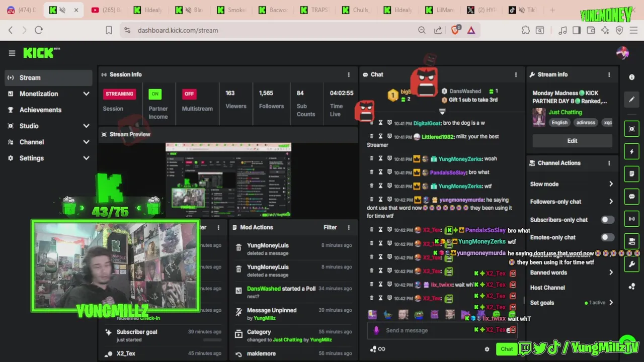Click the document icon in right toolbar
The width and height of the screenshot is (644, 362).
click(x=632, y=174)
